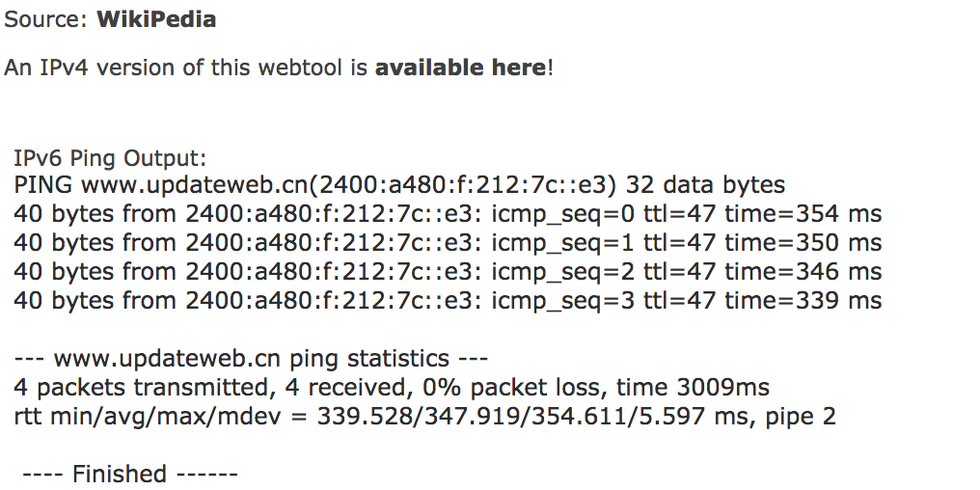The width and height of the screenshot is (980, 490).
Task: Click the rtt min/avg/max/mdev values line
Action: point(424,417)
